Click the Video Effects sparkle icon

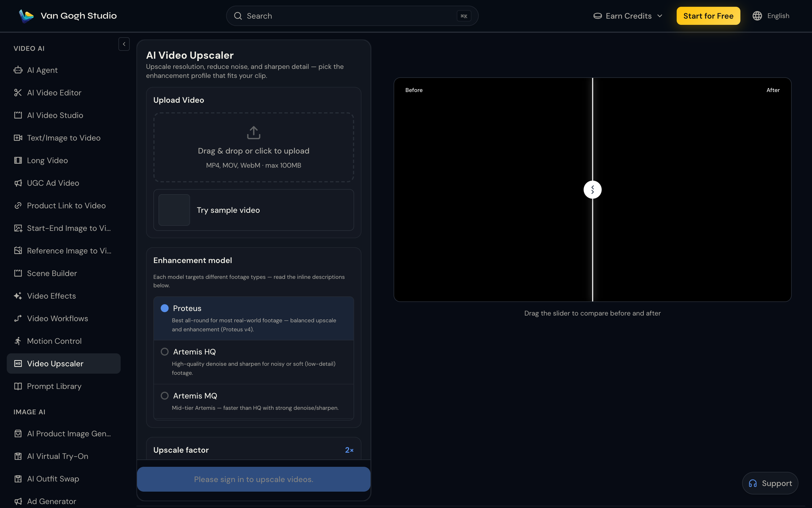click(18, 296)
